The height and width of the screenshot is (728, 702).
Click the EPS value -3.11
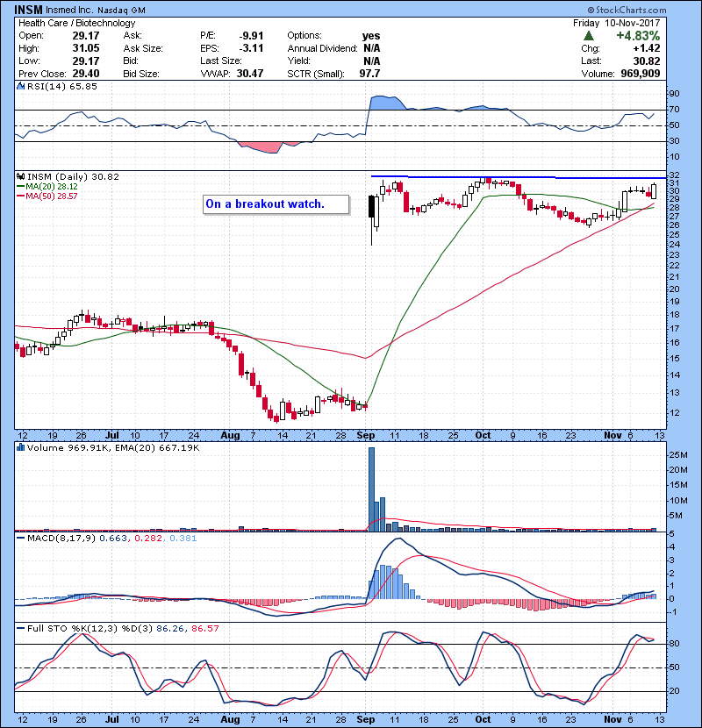(x=251, y=48)
